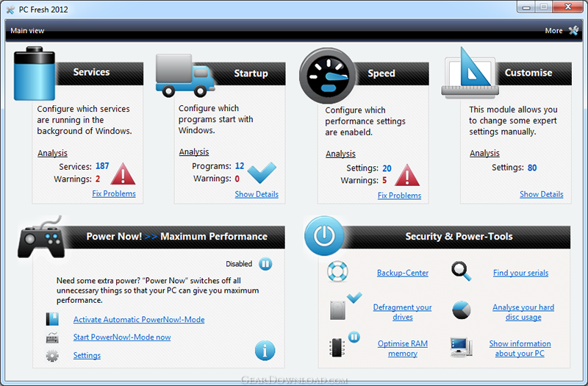Click Show information about your PC link
588x386 pixels.
click(x=520, y=349)
